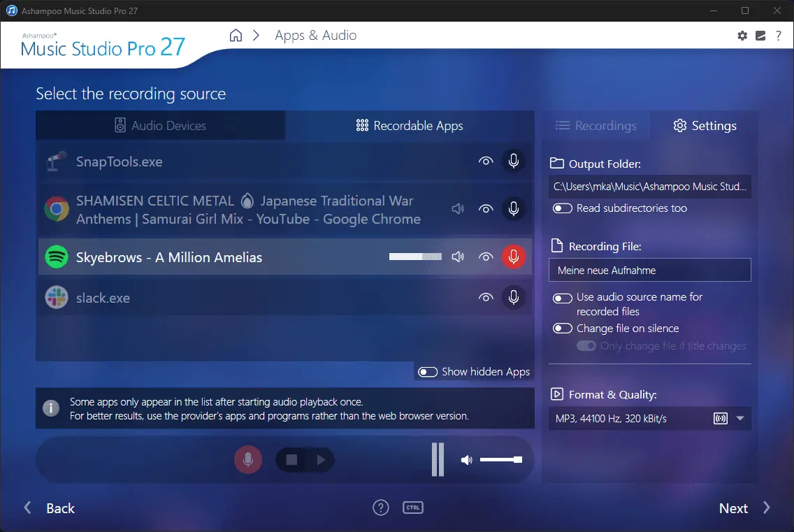Click the breadcrumb chevron after home
The image size is (794, 532).
click(x=257, y=36)
